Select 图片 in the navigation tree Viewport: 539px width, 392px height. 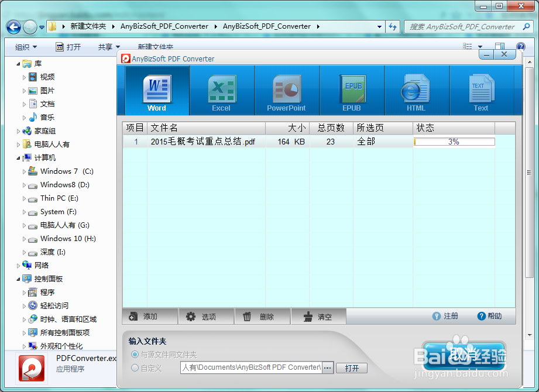click(x=47, y=91)
